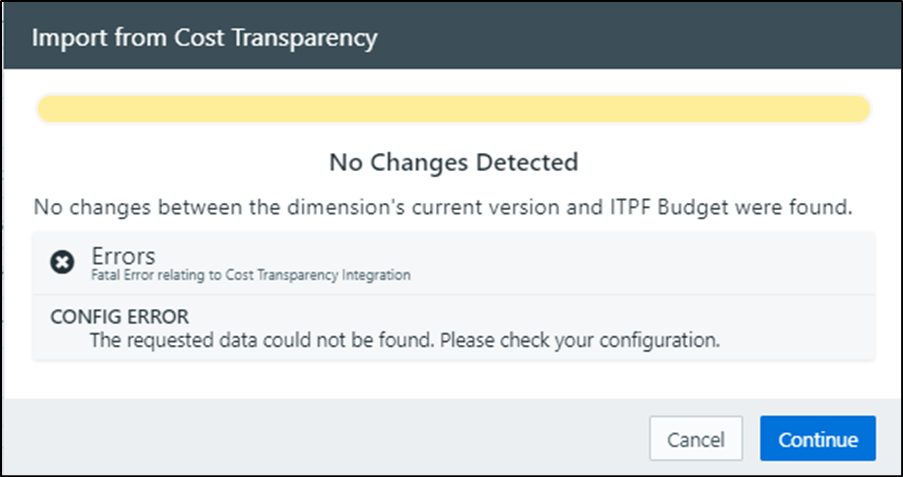
Task: Click the 'Import from Cost Transparency' title
Action: [205, 39]
